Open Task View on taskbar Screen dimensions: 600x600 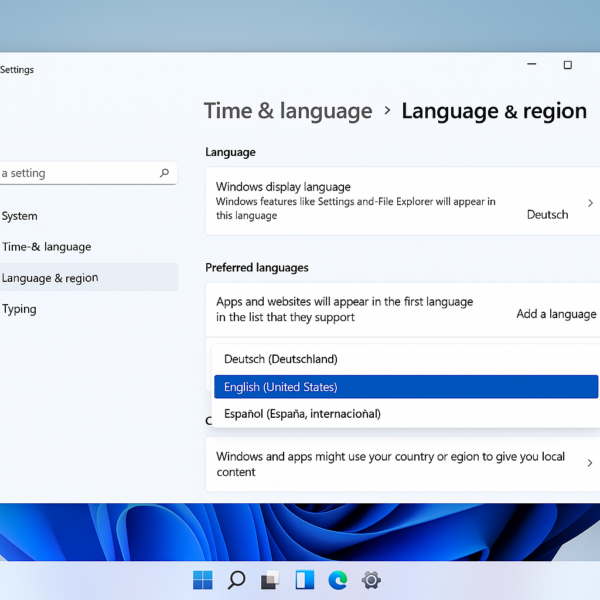pyautogui.click(x=270, y=580)
